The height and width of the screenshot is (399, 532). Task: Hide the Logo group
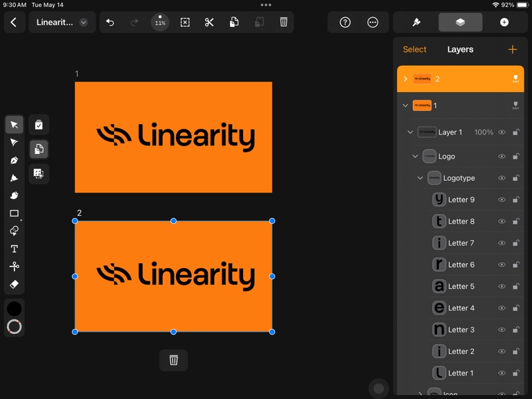point(502,156)
